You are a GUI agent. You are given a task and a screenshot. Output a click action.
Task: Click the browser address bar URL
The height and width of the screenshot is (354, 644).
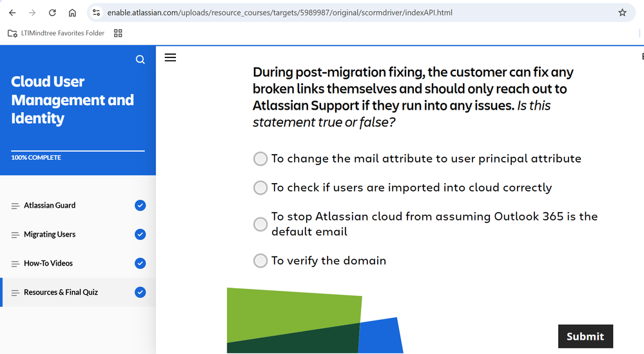(x=280, y=13)
